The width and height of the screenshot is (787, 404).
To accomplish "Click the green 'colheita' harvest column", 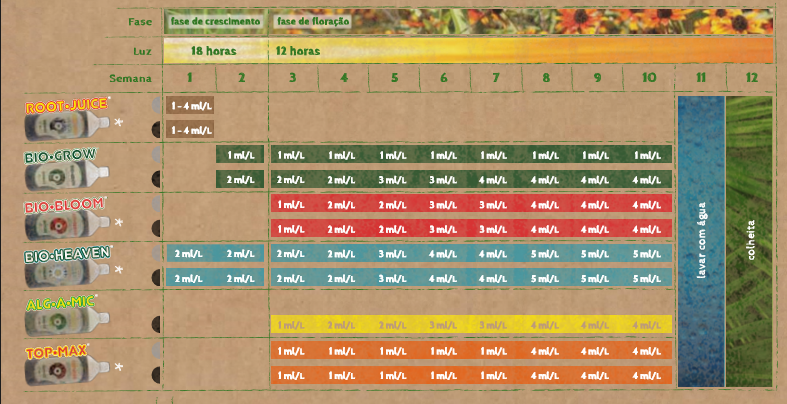I will pos(751,241).
